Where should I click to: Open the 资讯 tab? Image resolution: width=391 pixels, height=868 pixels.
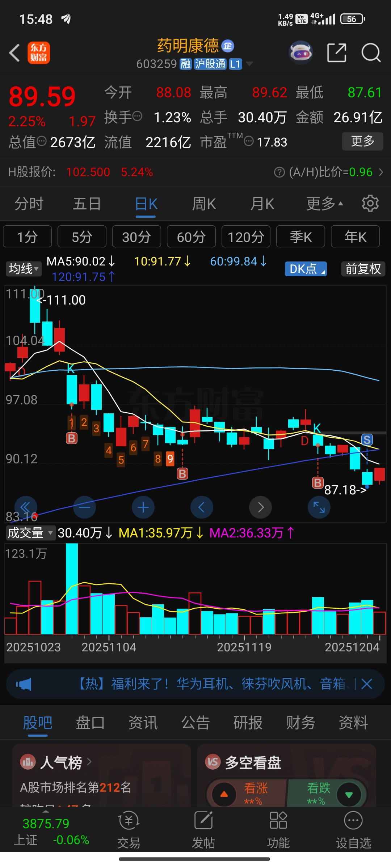point(143,723)
